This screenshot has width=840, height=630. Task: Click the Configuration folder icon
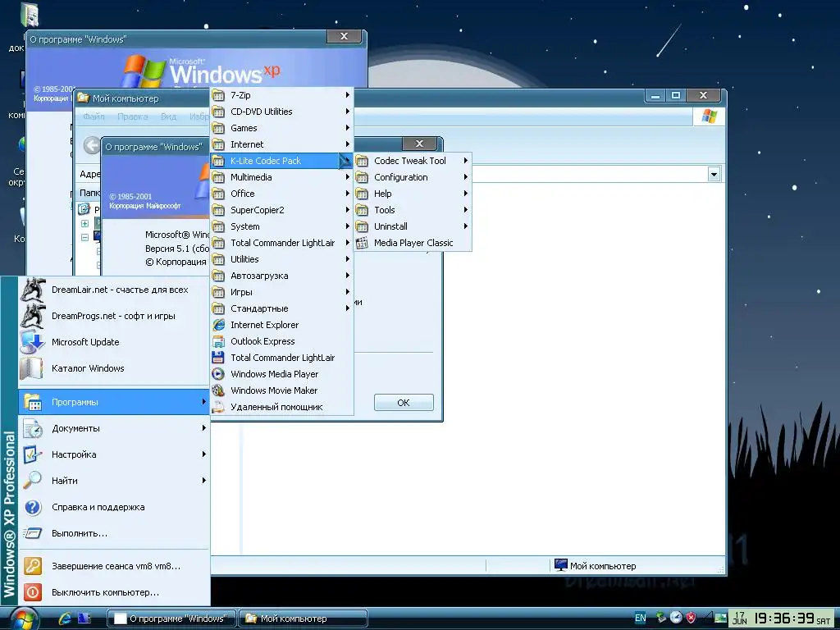(x=362, y=177)
